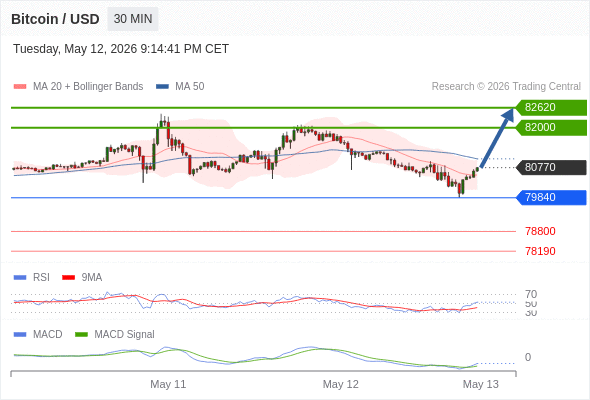The height and width of the screenshot is (400, 590).
Task: Click the May 11 date marker
Action: pos(168,384)
